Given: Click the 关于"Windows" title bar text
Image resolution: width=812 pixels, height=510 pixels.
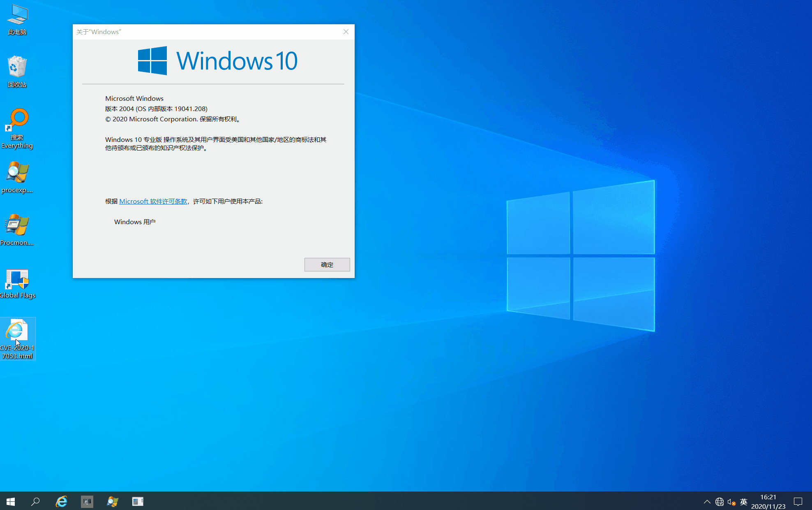Looking at the screenshot, I should (x=99, y=32).
